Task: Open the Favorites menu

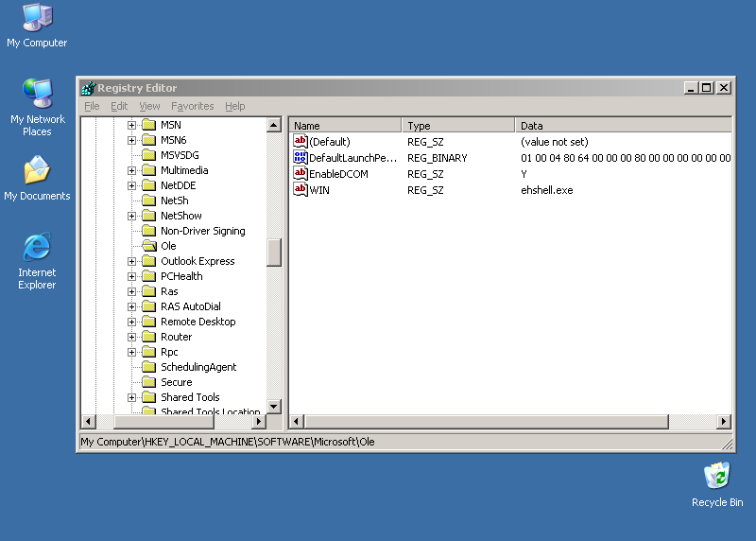Action: pos(192,106)
